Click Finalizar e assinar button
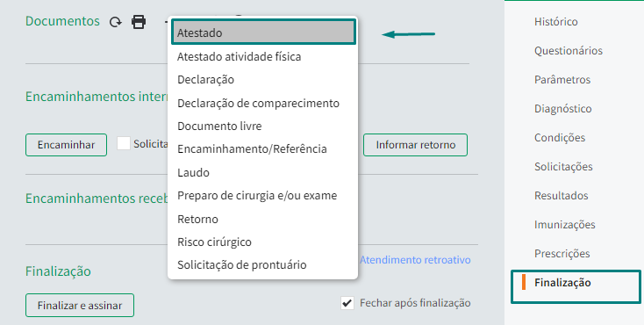The image size is (644, 325). click(x=80, y=306)
